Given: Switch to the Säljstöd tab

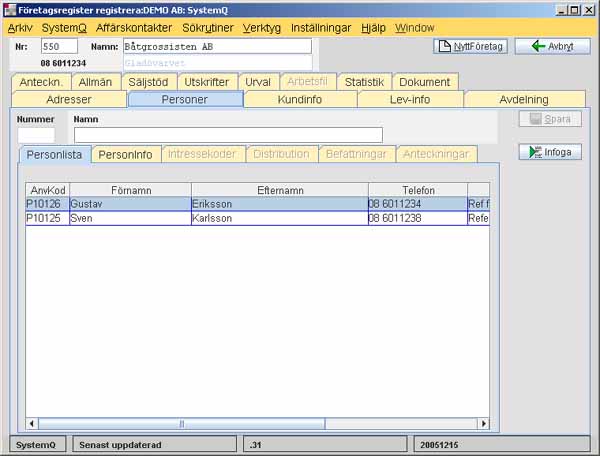Looking at the screenshot, I should [x=148, y=82].
